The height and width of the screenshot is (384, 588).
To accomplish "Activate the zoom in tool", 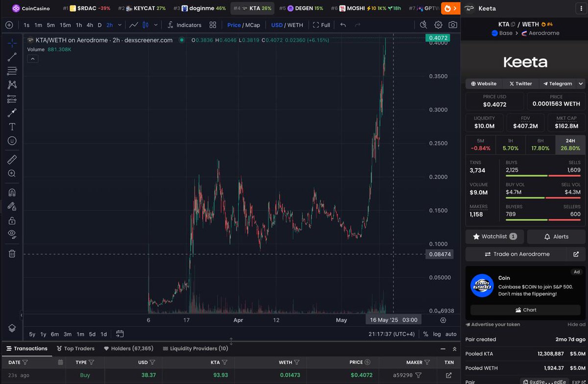I will click(12, 173).
